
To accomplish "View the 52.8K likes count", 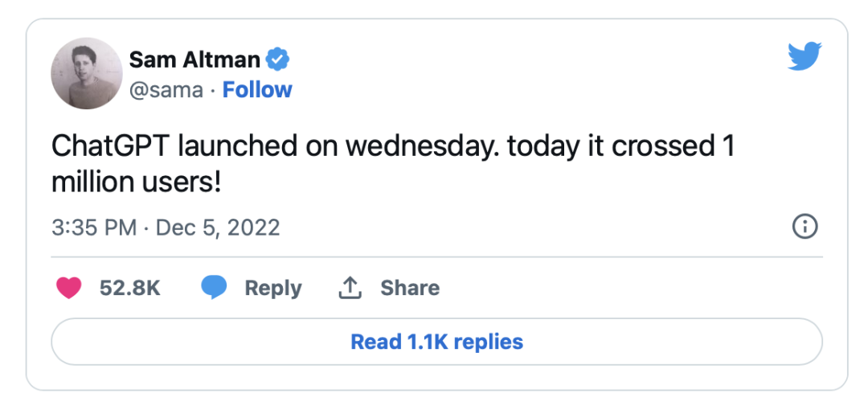I will tap(130, 288).
